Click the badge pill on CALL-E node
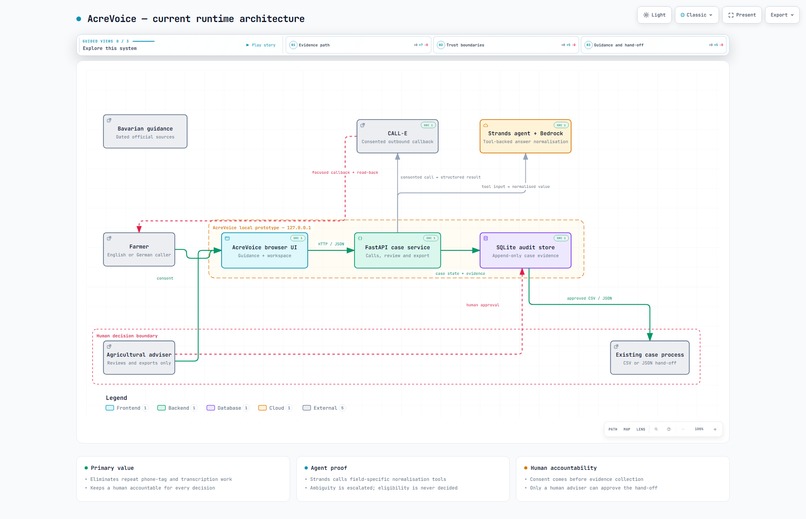This screenshot has height=519, width=806. pyautogui.click(x=428, y=125)
